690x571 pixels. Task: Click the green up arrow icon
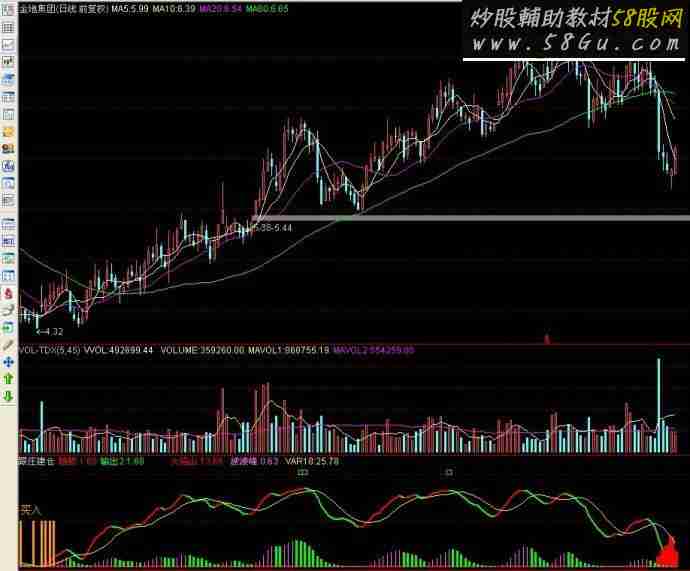[8, 379]
